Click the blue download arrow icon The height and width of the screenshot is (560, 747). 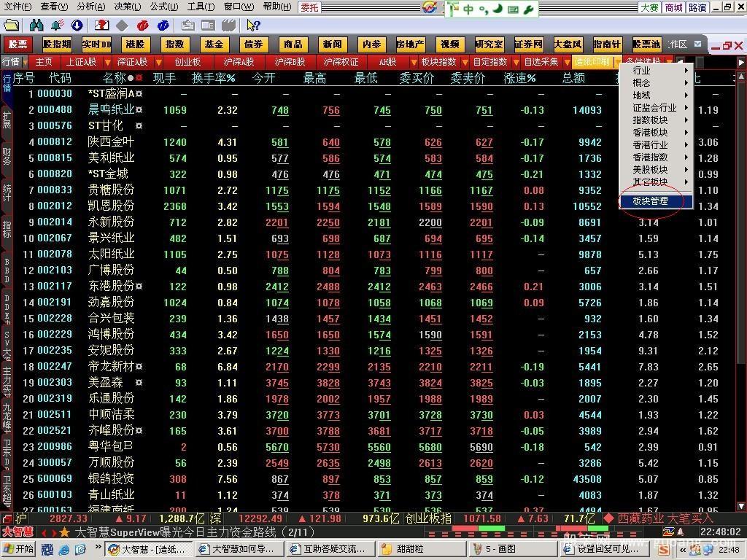[x=77, y=26]
